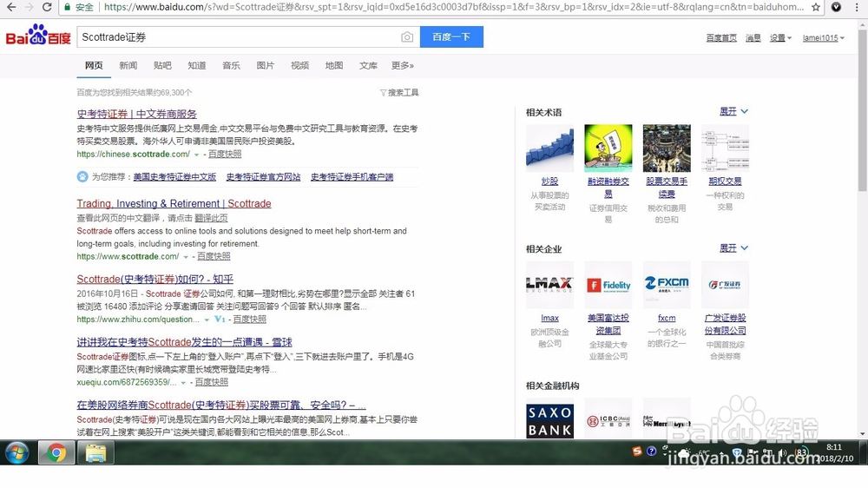Click the browser forward arrow

[x=29, y=7]
